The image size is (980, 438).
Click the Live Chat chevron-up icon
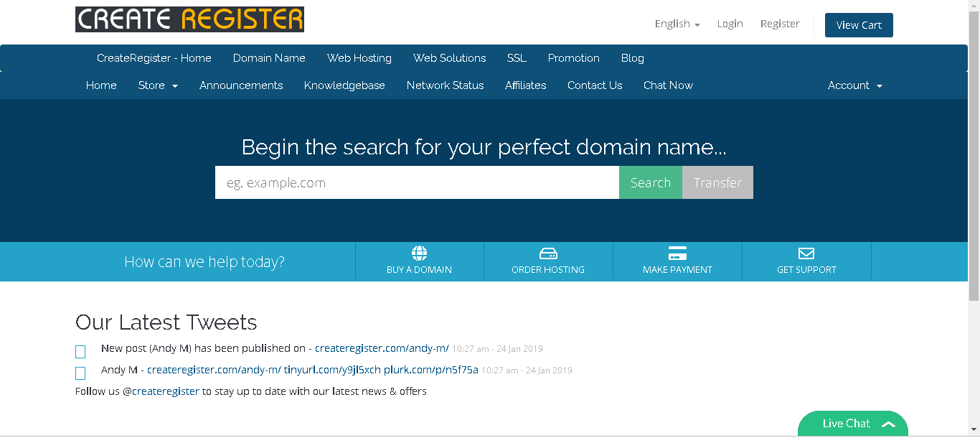point(888,424)
